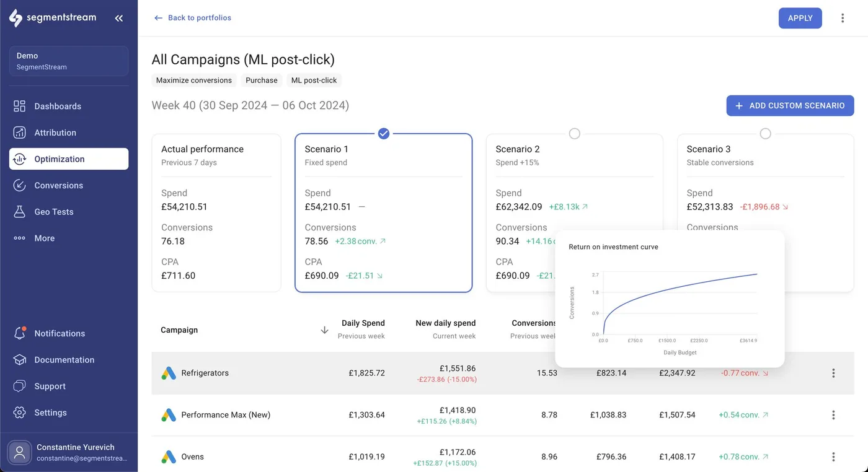Click the Google Ads icon for Refrigerators
Image resolution: width=868 pixels, height=472 pixels.
[169, 374]
